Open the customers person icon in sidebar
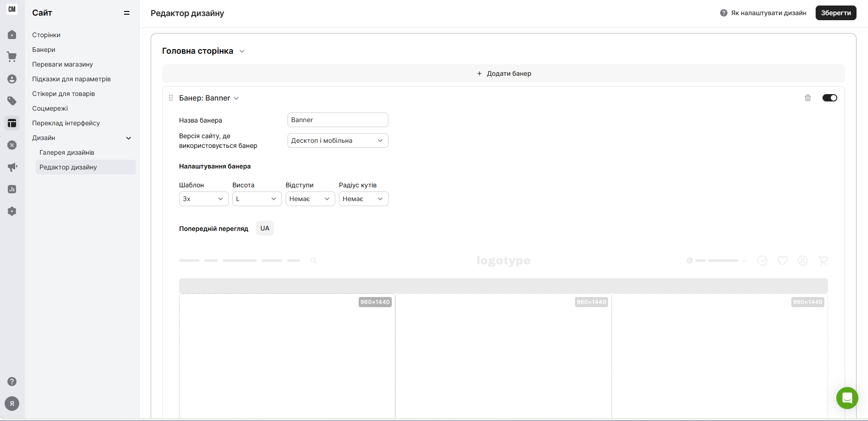 [12, 79]
